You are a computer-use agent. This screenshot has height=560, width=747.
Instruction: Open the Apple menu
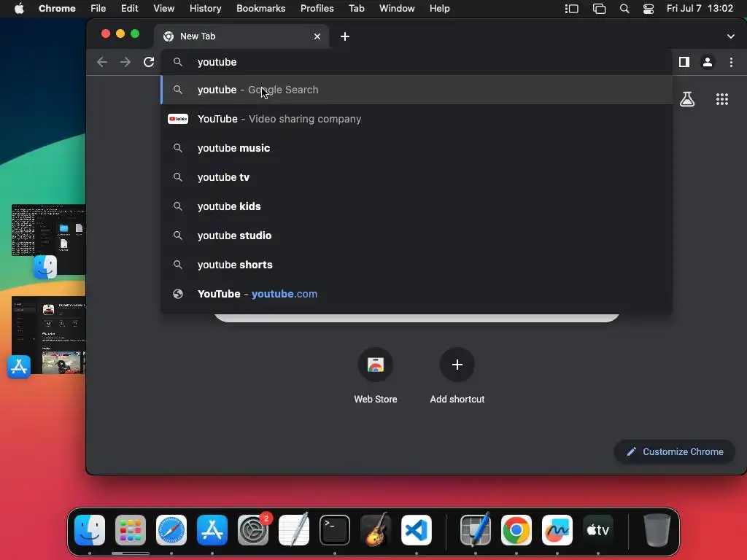tap(19, 9)
